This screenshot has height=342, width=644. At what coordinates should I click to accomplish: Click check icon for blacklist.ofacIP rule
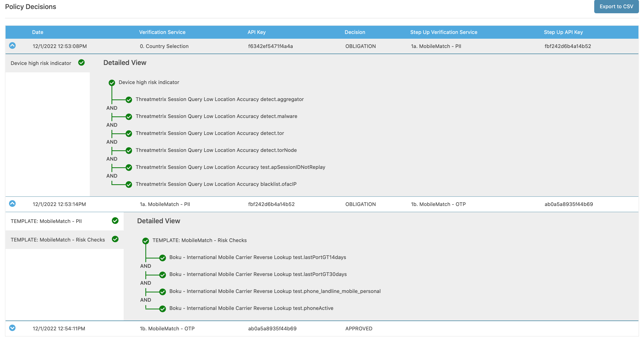point(129,185)
